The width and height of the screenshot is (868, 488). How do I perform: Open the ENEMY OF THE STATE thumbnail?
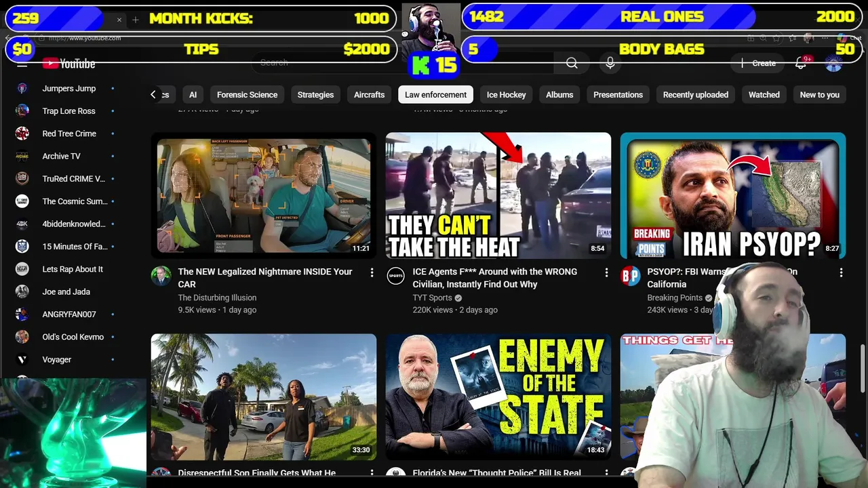[x=498, y=396]
